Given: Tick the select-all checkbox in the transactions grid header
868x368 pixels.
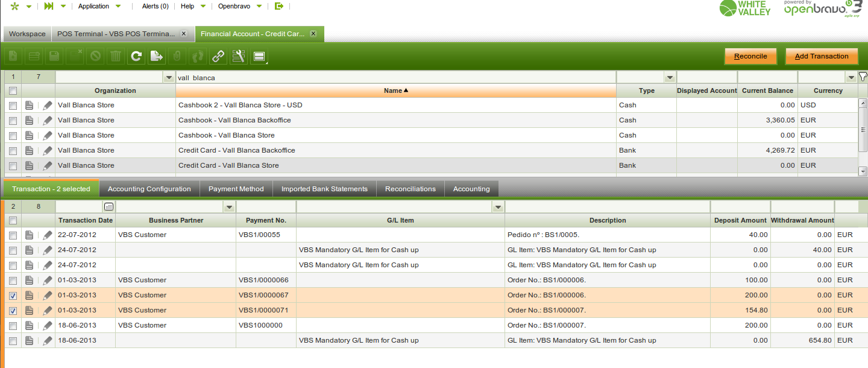Looking at the screenshot, I should [x=13, y=220].
